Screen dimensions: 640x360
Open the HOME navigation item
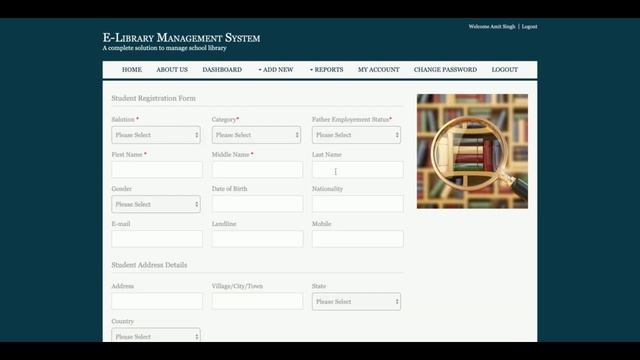coord(132,70)
